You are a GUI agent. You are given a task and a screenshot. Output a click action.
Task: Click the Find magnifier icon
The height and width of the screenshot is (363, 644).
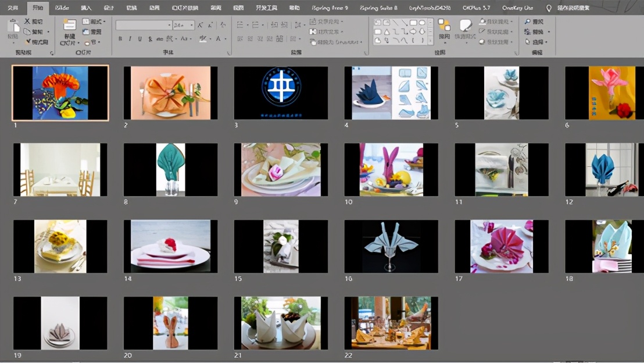tap(527, 22)
